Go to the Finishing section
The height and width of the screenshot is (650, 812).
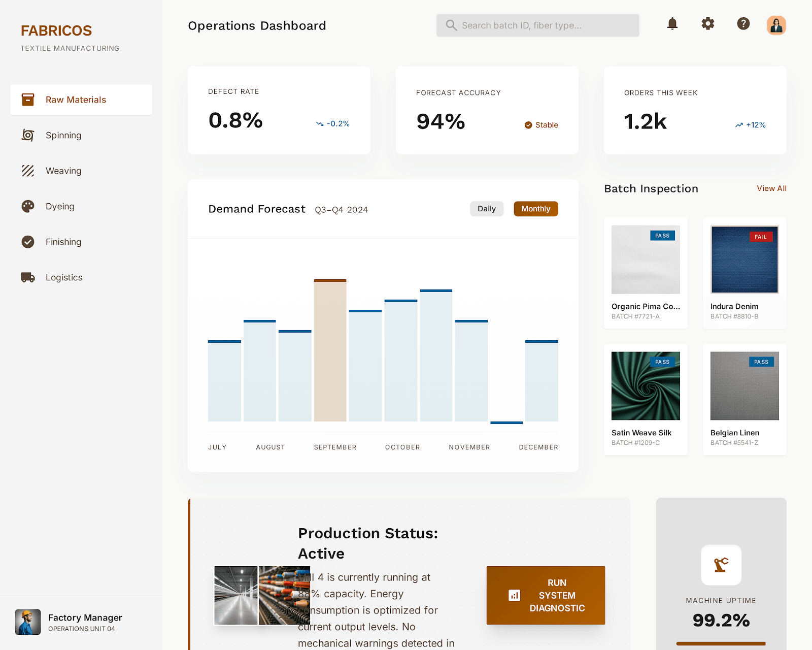coord(63,242)
